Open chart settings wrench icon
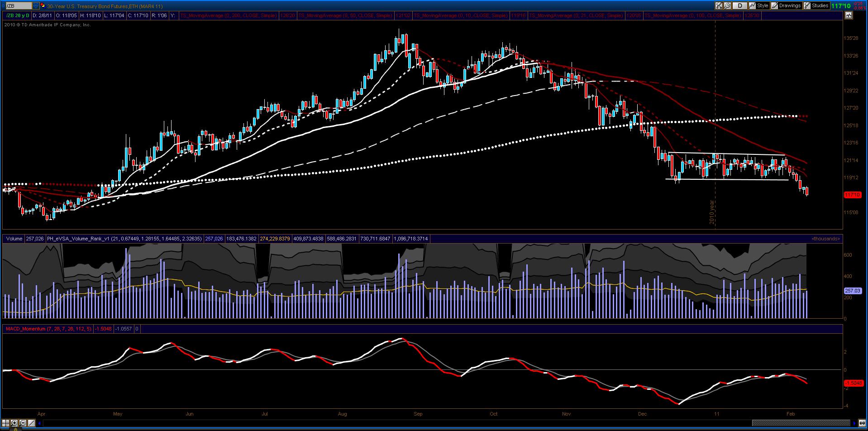 pos(727,6)
